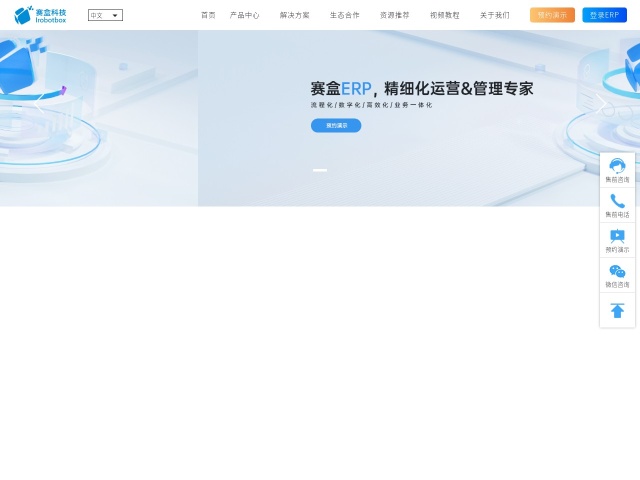Show the previous banner slide with the left arrow

39,104
